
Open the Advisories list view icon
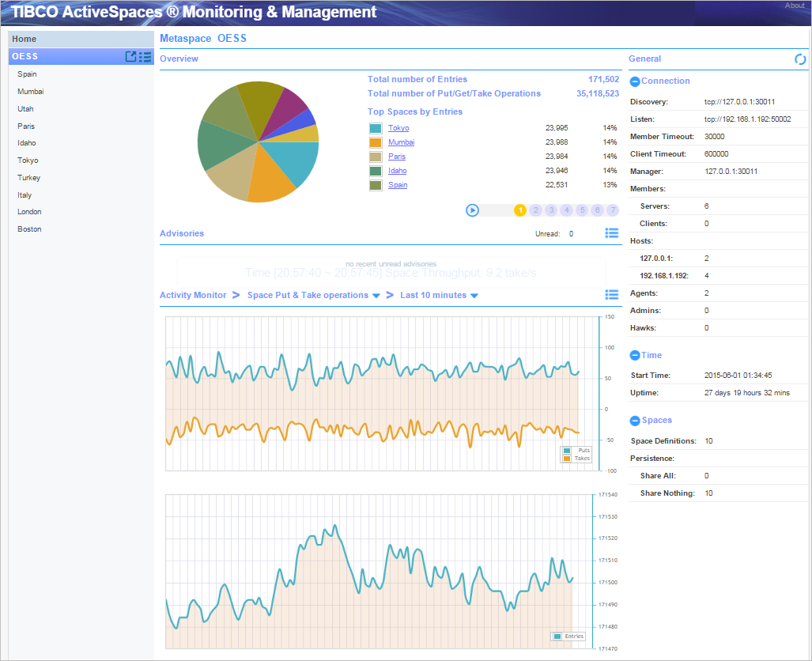click(x=611, y=233)
